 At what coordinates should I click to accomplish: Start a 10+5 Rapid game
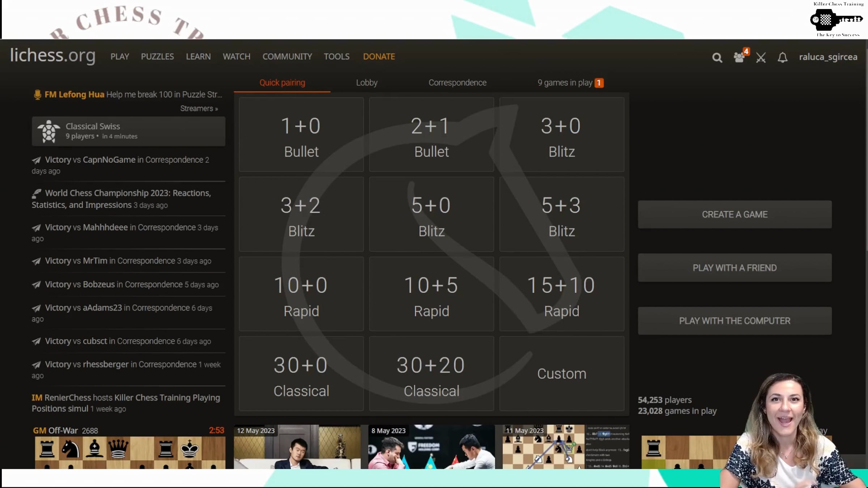(x=431, y=294)
